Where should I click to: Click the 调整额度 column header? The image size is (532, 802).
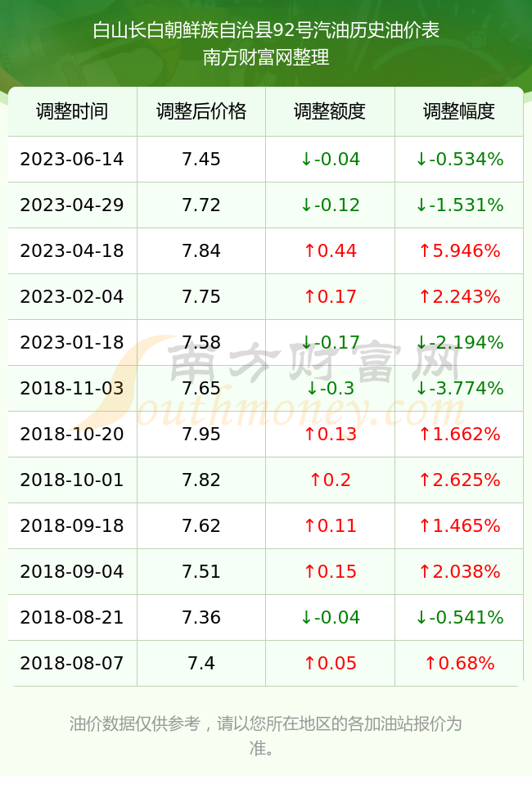(x=330, y=111)
